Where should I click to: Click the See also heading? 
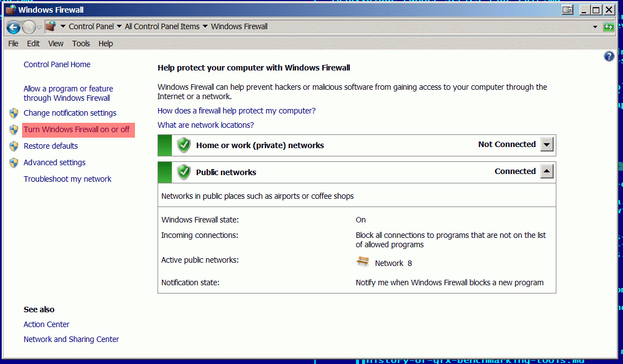pyautogui.click(x=39, y=309)
